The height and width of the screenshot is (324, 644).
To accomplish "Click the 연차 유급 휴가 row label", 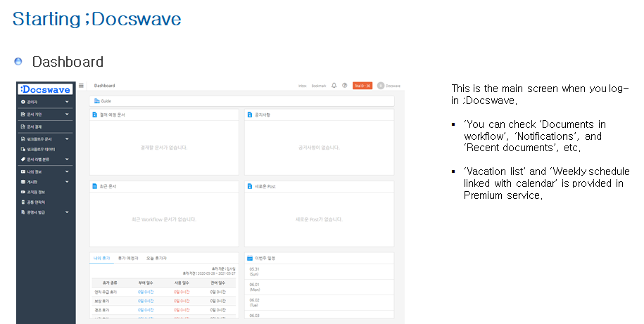I will [106, 292].
